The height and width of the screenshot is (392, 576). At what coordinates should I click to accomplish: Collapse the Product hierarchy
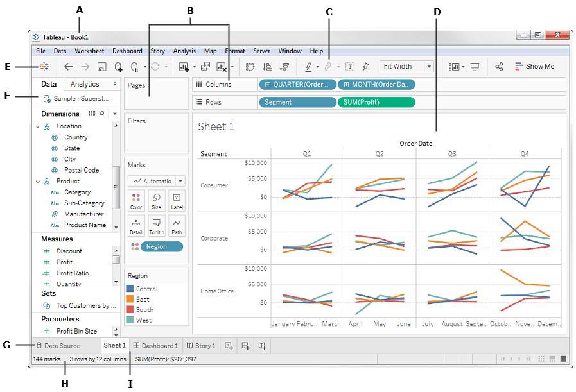38,182
